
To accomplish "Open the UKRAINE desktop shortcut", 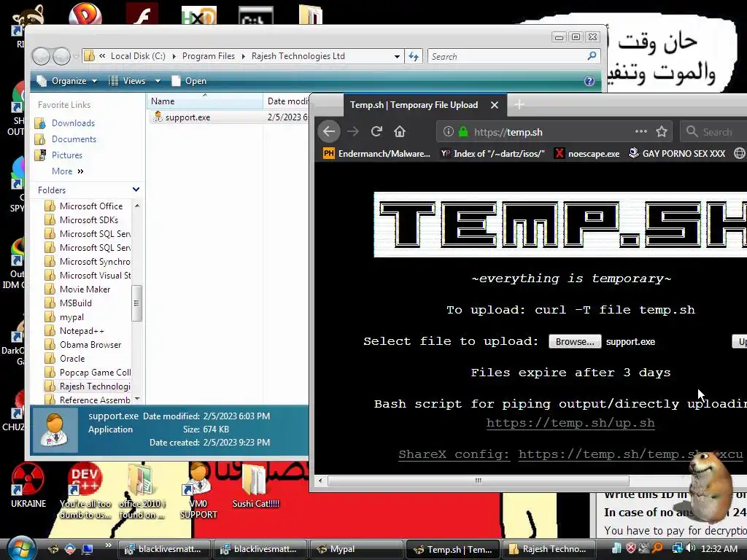I will click(x=28, y=485).
